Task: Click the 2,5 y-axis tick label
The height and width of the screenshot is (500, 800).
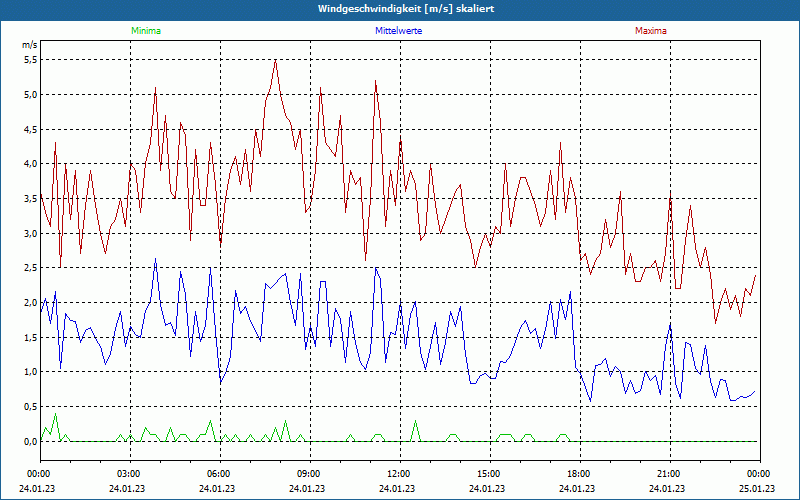Action: [x=31, y=268]
